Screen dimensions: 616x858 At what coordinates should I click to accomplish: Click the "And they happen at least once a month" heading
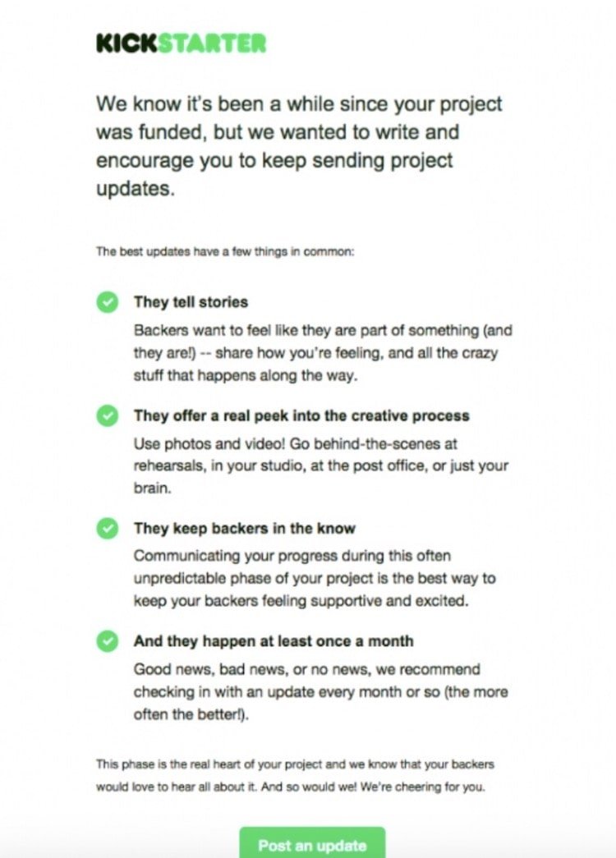pos(274,640)
